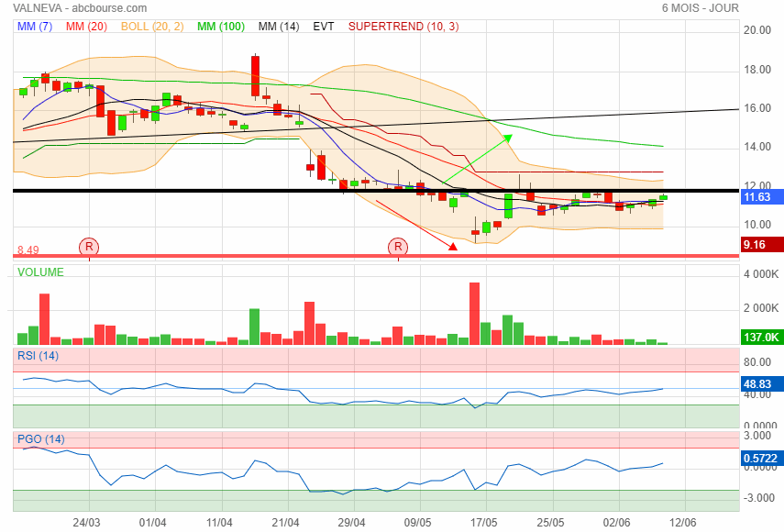This screenshot has width=784, height=532.
Task: Click the MM (7) legend label
Action: [x=35, y=27]
